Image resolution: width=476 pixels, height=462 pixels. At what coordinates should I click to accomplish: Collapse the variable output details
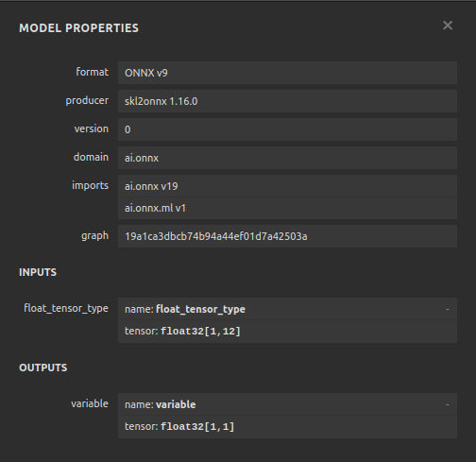447,404
